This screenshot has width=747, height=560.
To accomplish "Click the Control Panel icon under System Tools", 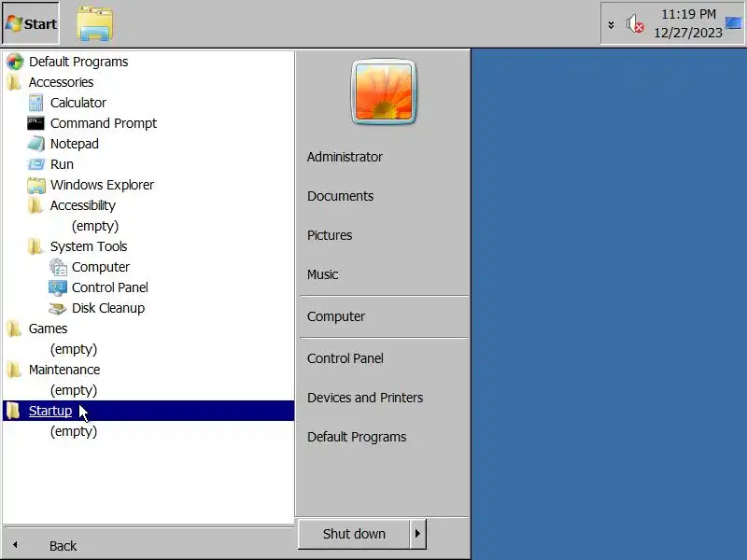I will 58,287.
